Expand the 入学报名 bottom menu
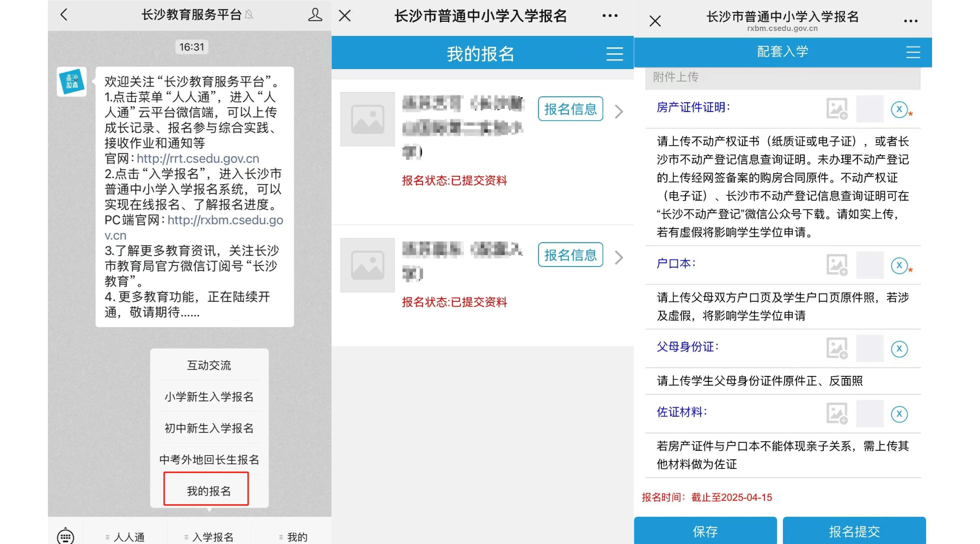 [210, 536]
